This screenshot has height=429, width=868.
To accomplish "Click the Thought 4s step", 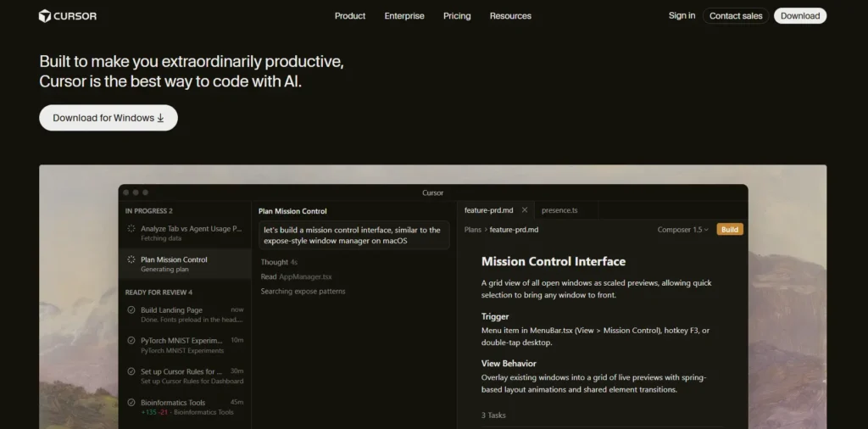I will tap(279, 262).
